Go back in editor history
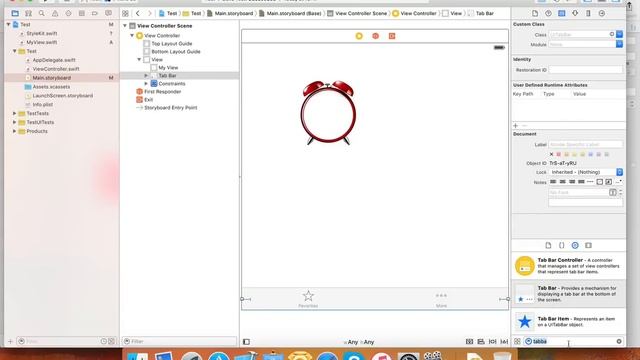 [x=138, y=13]
